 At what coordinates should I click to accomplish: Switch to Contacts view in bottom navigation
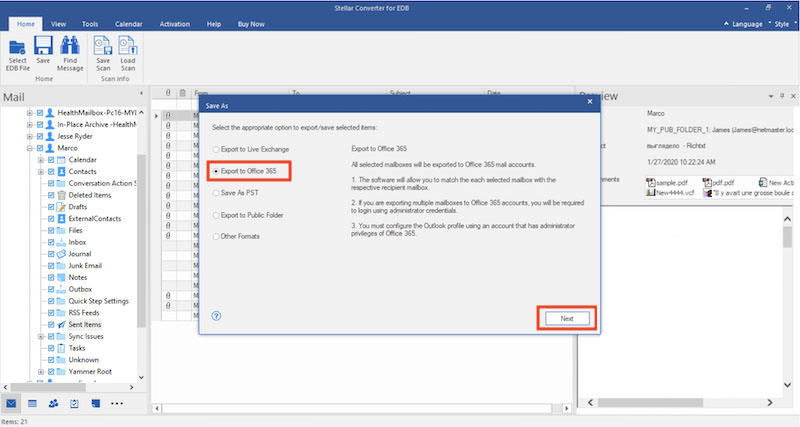click(53, 404)
